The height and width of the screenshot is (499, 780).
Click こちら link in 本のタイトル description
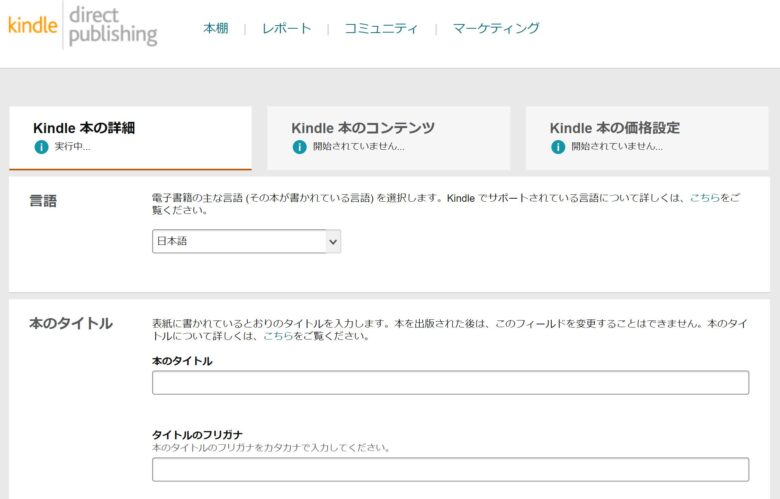(278, 336)
